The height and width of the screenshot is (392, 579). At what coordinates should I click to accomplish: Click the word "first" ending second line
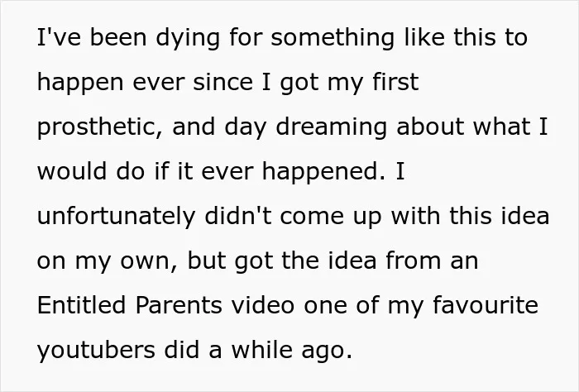pos(395,83)
